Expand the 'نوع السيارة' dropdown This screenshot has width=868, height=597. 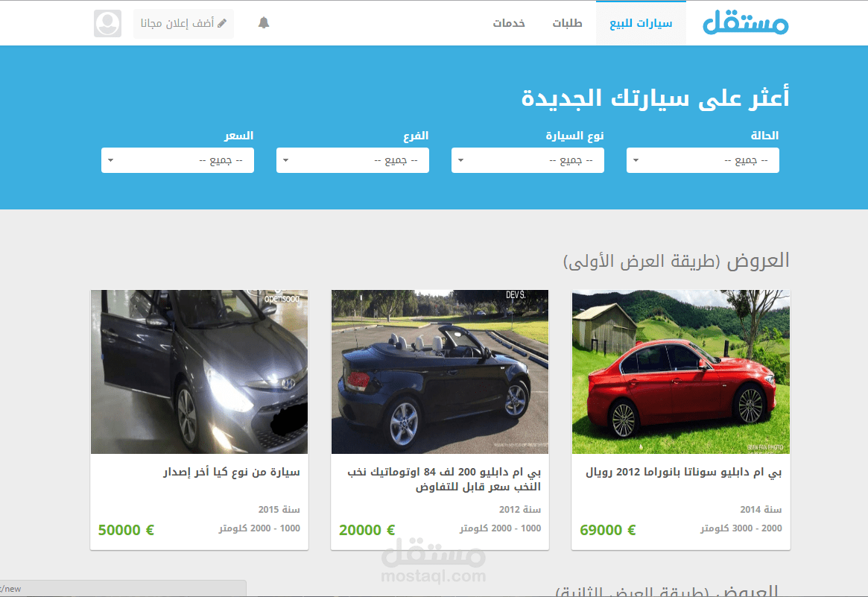point(528,160)
